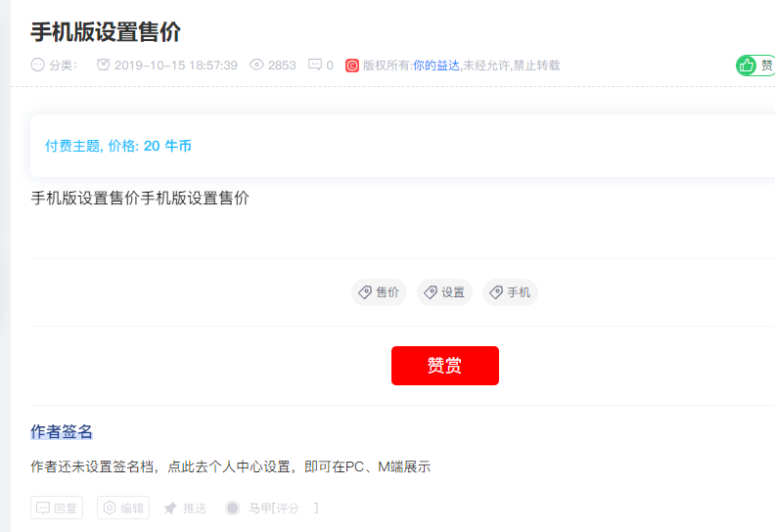Click the 推送 push link
The height and width of the screenshot is (532, 775).
click(x=185, y=509)
